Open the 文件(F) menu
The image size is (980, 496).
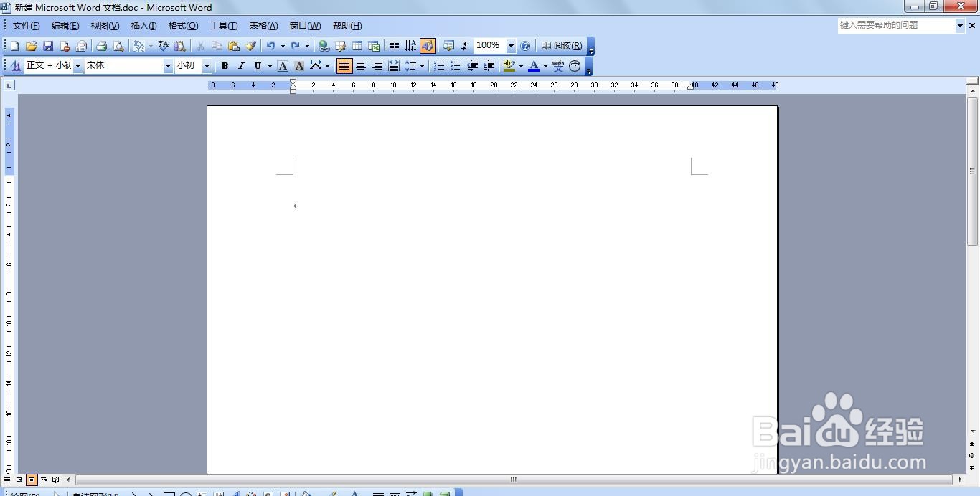pyautogui.click(x=26, y=26)
